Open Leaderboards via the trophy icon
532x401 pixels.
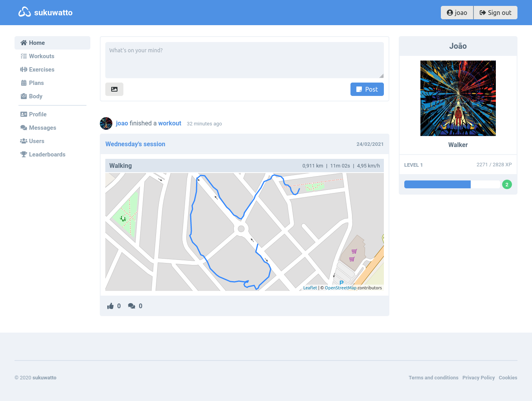pyautogui.click(x=24, y=155)
